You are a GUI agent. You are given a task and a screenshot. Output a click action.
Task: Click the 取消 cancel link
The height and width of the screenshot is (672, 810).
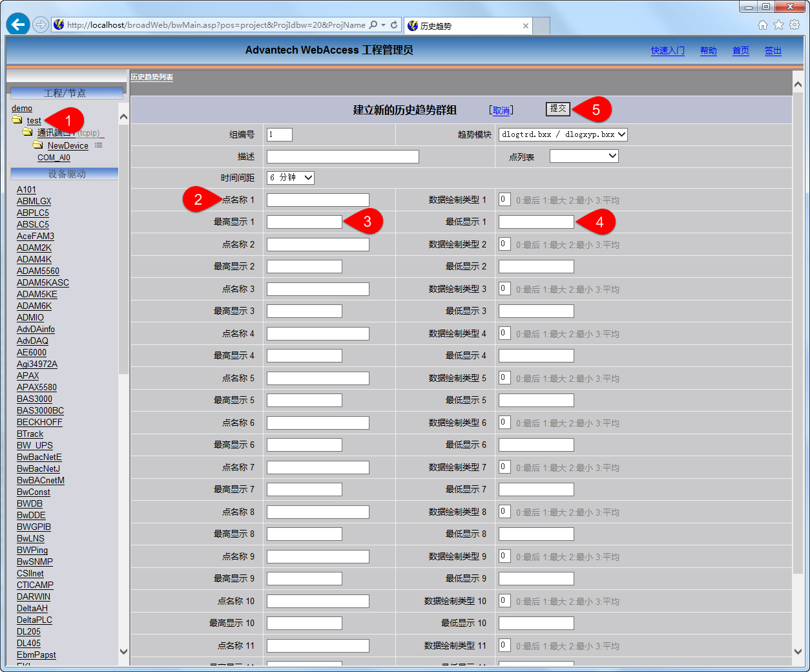[501, 110]
